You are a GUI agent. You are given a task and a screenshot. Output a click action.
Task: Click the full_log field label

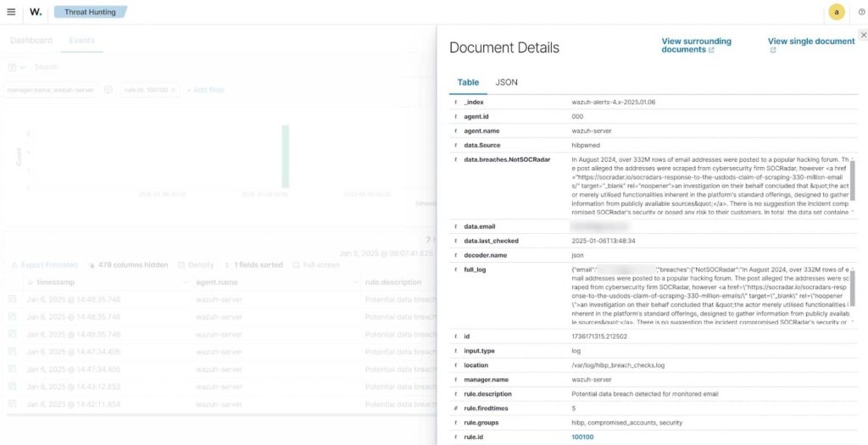pyautogui.click(x=475, y=270)
